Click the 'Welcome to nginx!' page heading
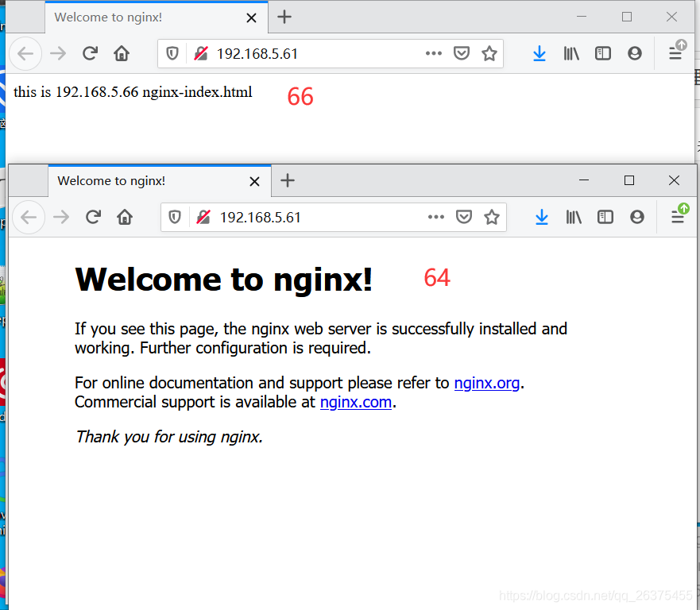This screenshot has height=610, width=700. point(223,280)
